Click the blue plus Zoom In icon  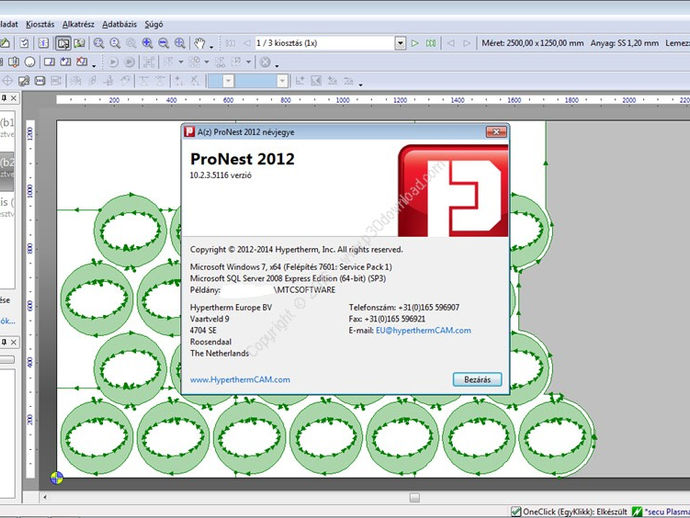tap(147, 43)
